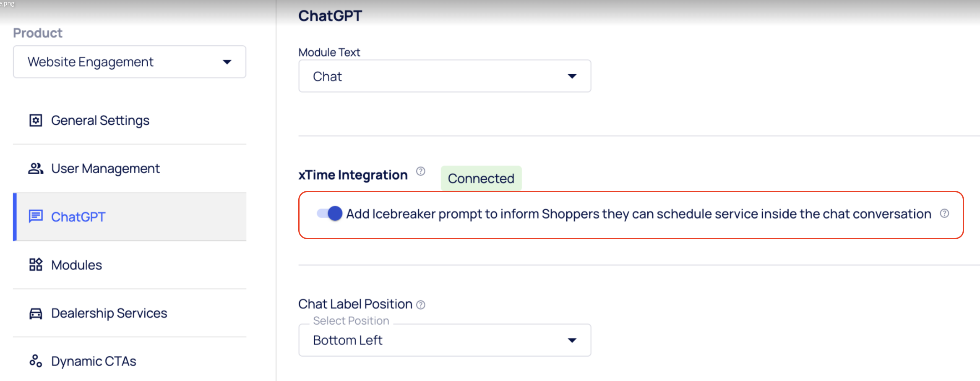The image size is (980, 381).
Task: Open the Product Website Engagement dropdown
Action: pos(129,62)
